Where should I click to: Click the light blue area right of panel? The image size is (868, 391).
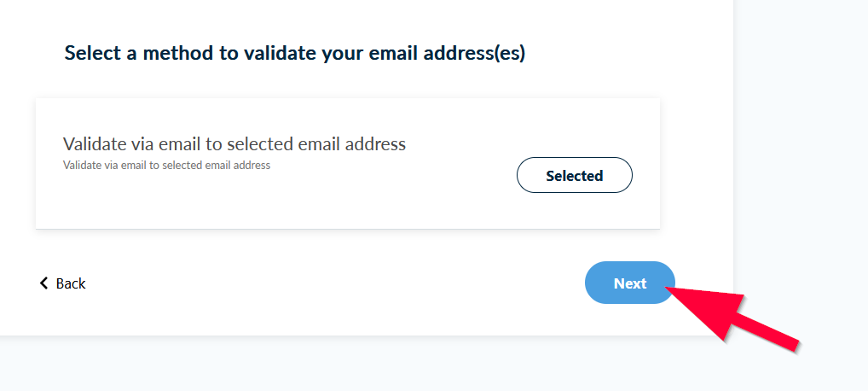801,128
